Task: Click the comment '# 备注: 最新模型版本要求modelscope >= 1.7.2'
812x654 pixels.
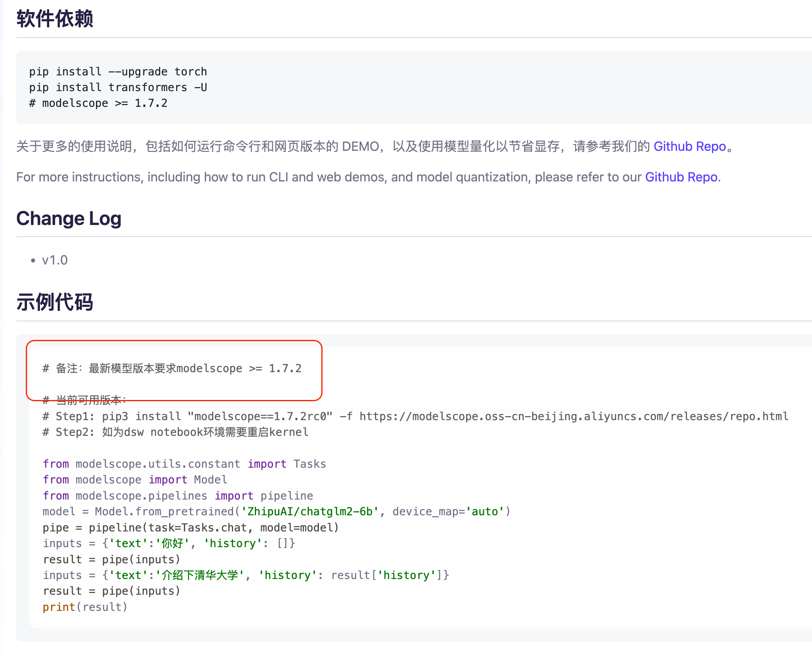Action: tap(172, 369)
